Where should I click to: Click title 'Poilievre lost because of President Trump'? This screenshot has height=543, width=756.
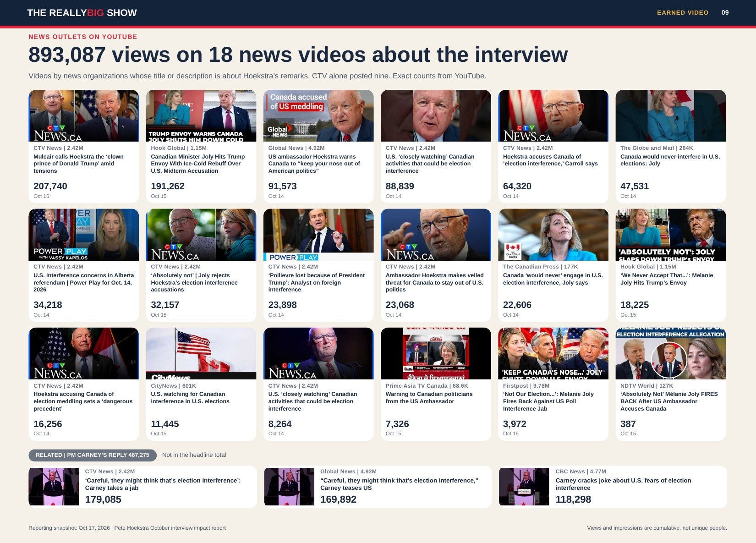click(317, 282)
